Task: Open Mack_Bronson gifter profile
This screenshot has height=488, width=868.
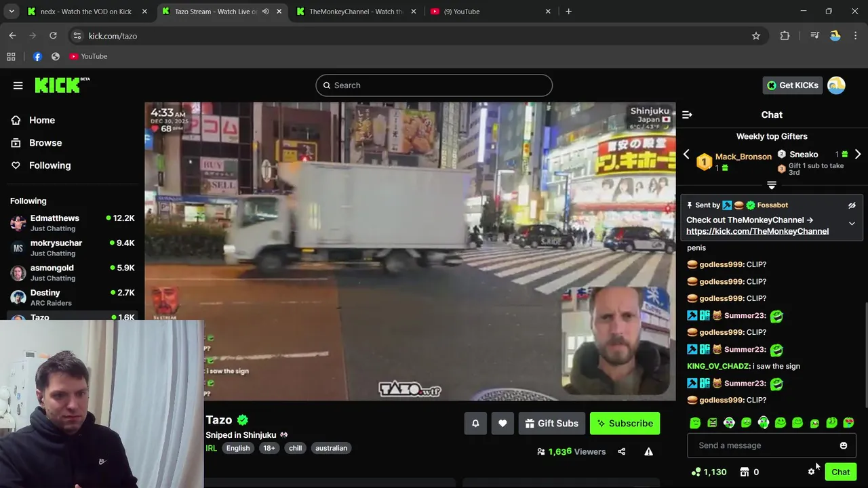Action: point(743,157)
